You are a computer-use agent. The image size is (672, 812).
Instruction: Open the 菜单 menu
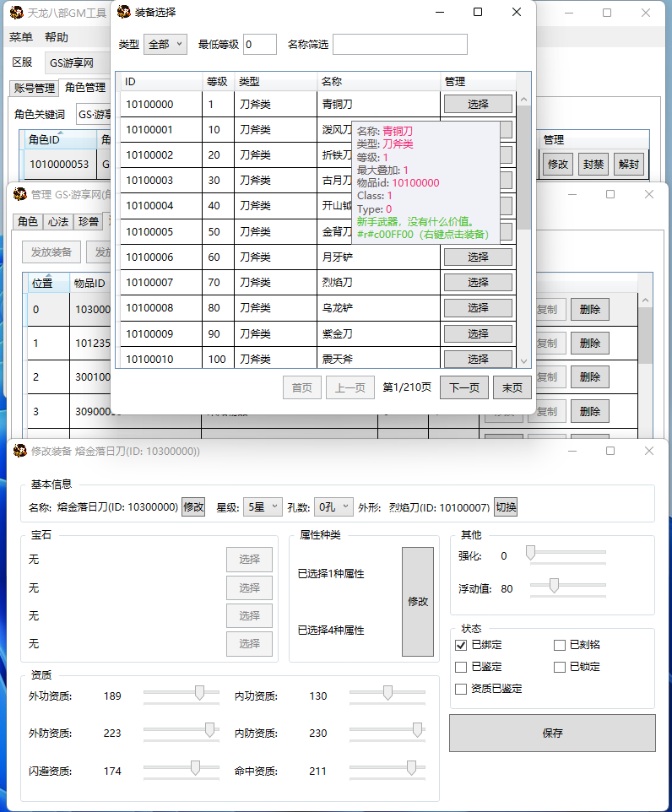click(21, 37)
